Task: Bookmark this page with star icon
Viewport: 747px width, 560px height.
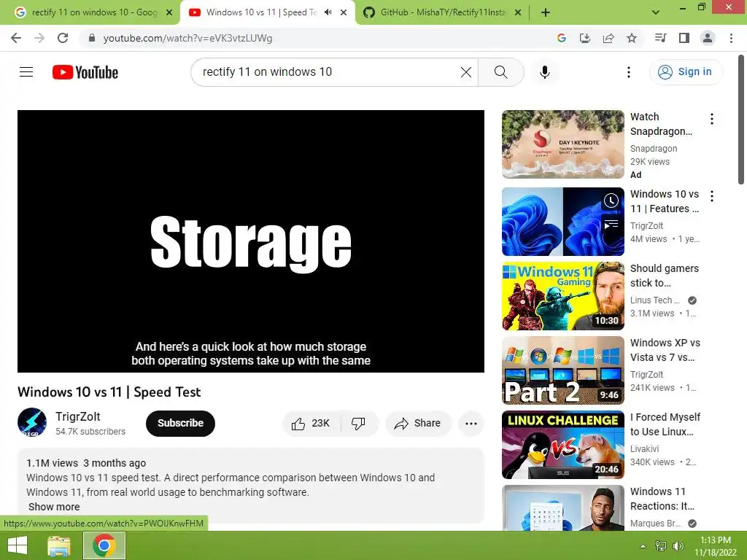Action: pyautogui.click(x=632, y=38)
